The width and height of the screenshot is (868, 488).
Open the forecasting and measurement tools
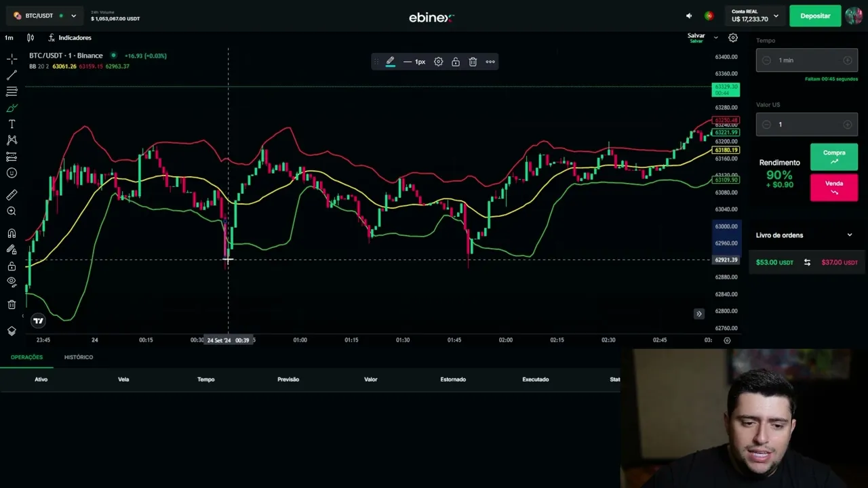click(x=12, y=157)
